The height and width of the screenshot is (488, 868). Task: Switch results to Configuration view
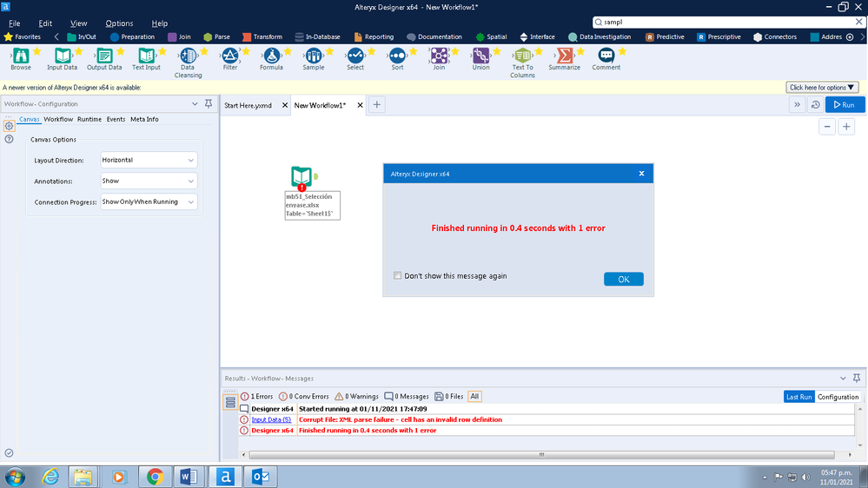[x=838, y=397]
